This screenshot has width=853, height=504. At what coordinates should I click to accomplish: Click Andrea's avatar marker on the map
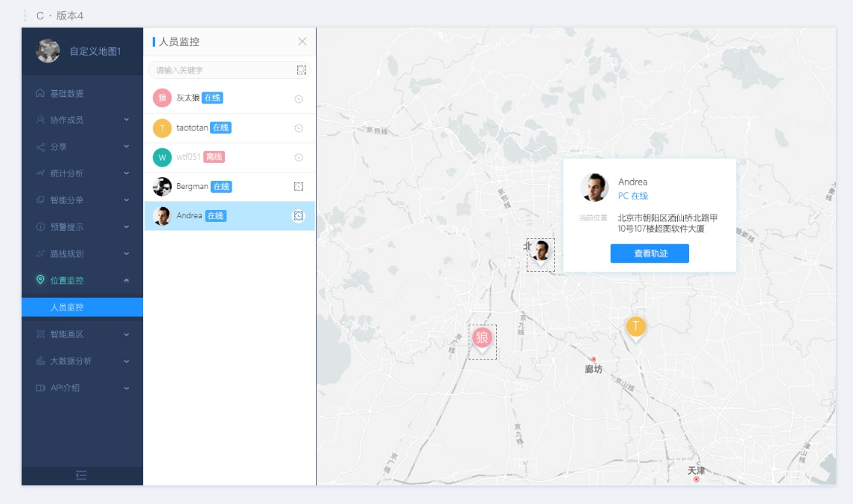click(540, 251)
